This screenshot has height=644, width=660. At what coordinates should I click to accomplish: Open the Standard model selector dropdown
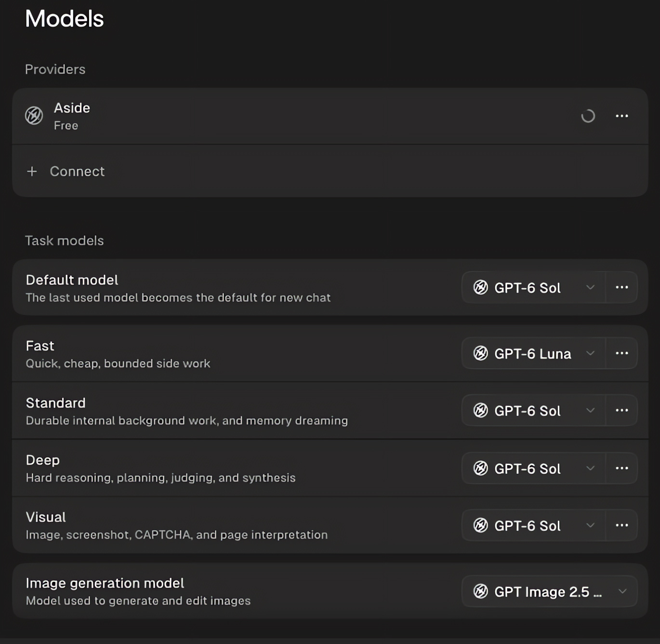(534, 410)
